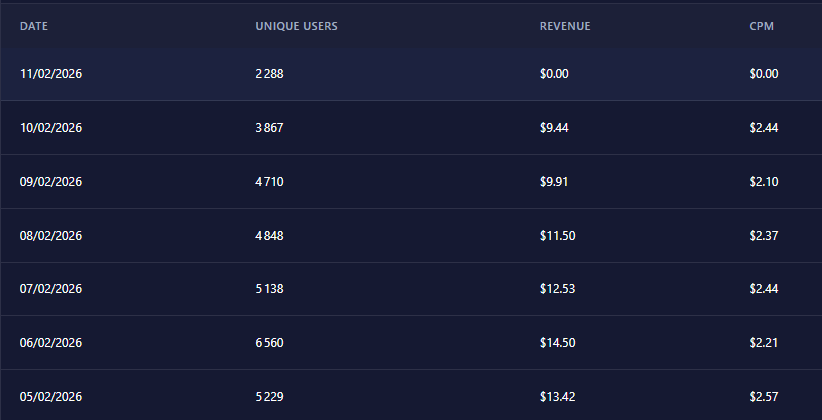Click the 2 288 unique users value
Image resolution: width=822 pixels, height=420 pixels.
point(270,73)
